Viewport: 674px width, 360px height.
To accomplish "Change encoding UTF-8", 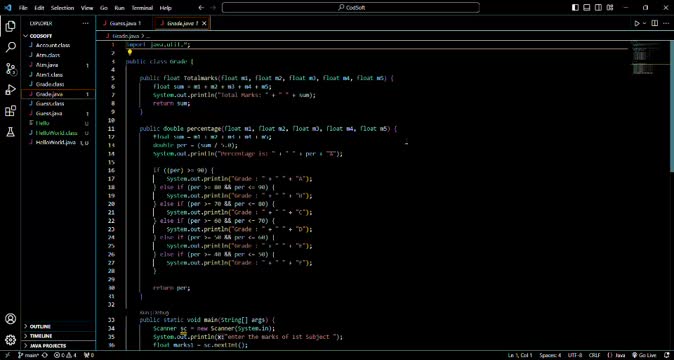I will [x=575, y=355].
